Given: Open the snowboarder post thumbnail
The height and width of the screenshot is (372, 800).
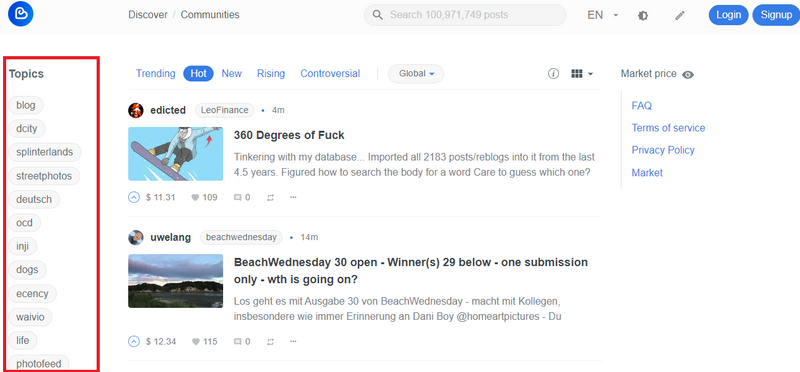Looking at the screenshot, I should pos(176,154).
